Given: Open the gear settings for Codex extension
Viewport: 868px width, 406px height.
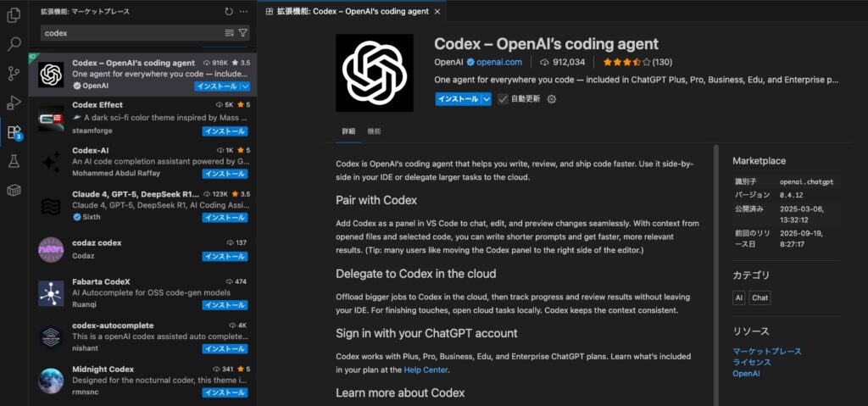Looking at the screenshot, I should 552,99.
